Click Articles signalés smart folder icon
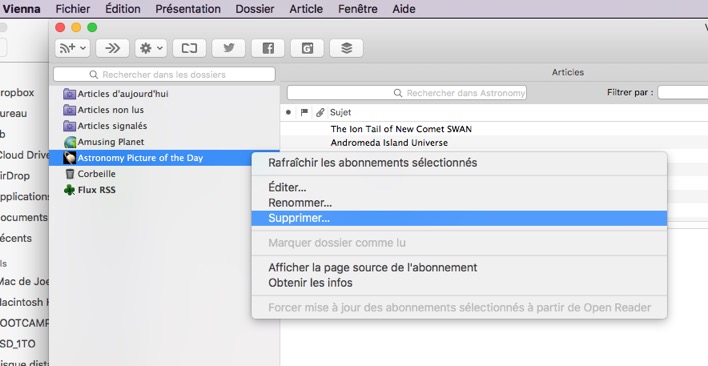 click(70, 126)
